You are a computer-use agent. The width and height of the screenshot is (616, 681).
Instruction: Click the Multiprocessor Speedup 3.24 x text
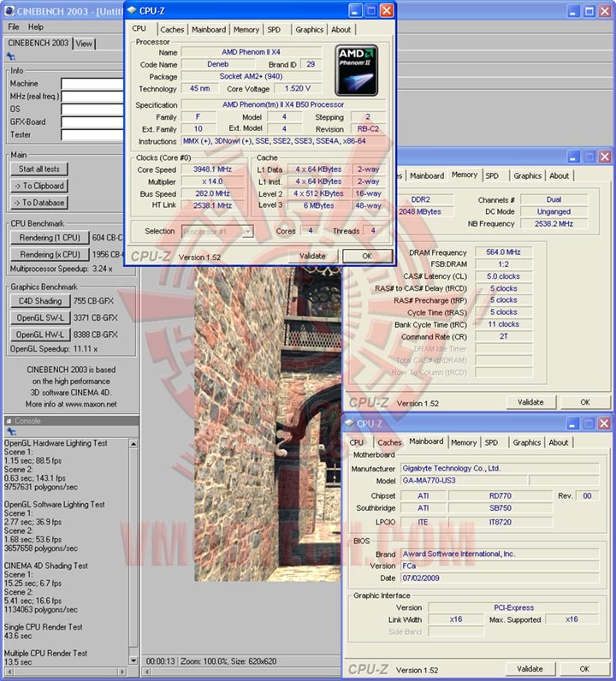pyautogui.click(x=62, y=269)
